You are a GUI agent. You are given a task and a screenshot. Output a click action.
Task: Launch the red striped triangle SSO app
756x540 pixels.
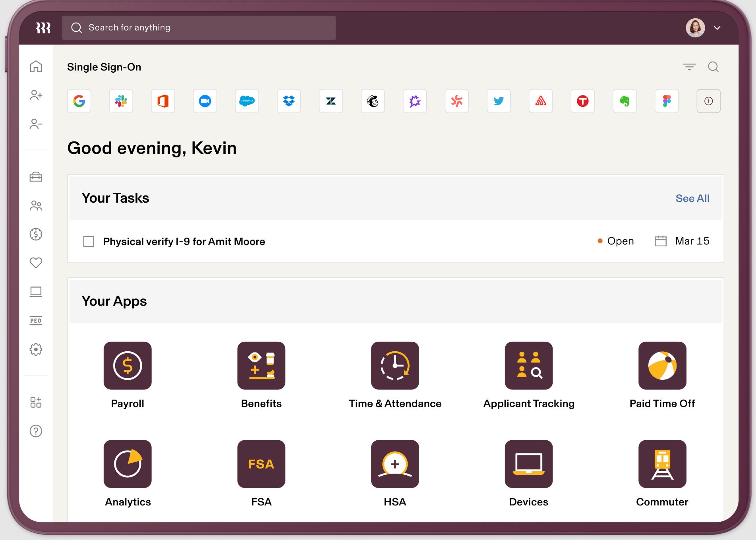[541, 101]
